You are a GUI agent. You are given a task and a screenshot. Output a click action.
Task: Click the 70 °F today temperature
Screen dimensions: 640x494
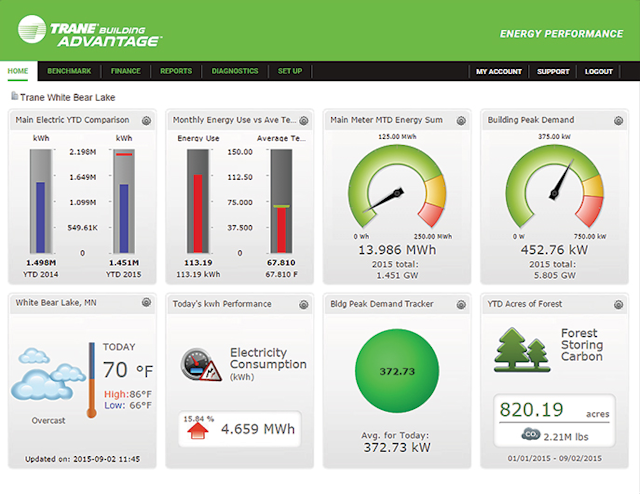click(x=128, y=370)
